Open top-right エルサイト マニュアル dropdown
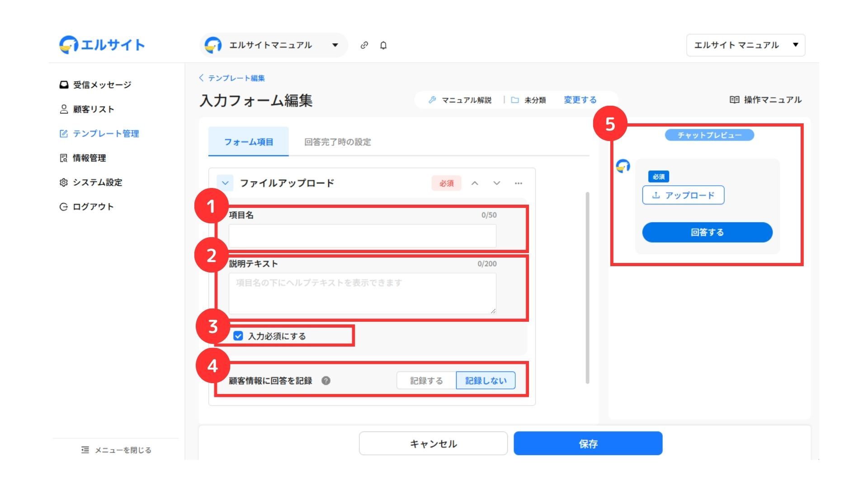This screenshot has height=488, width=868. pos(745,45)
